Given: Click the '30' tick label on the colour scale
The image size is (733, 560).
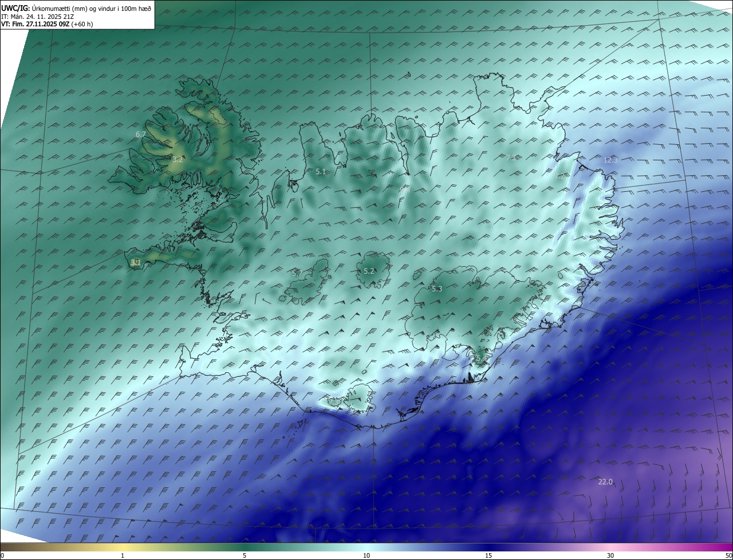Looking at the screenshot, I should tap(610, 555).
